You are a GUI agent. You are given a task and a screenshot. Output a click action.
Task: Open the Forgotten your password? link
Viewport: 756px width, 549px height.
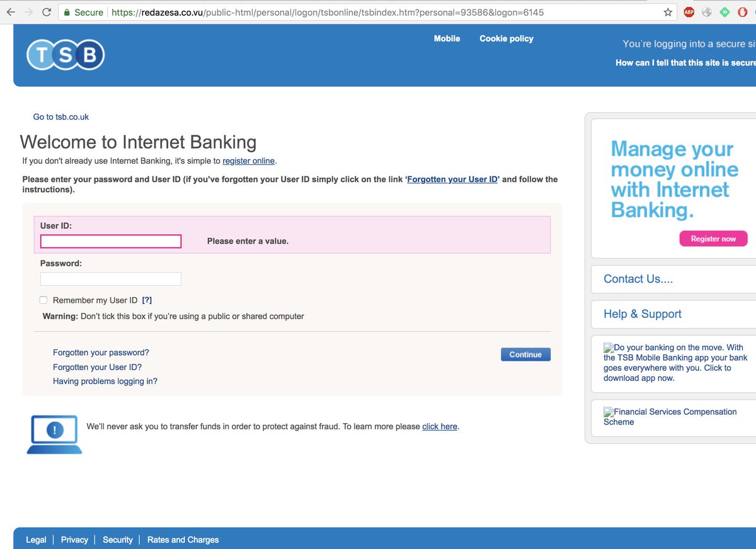point(101,353)
